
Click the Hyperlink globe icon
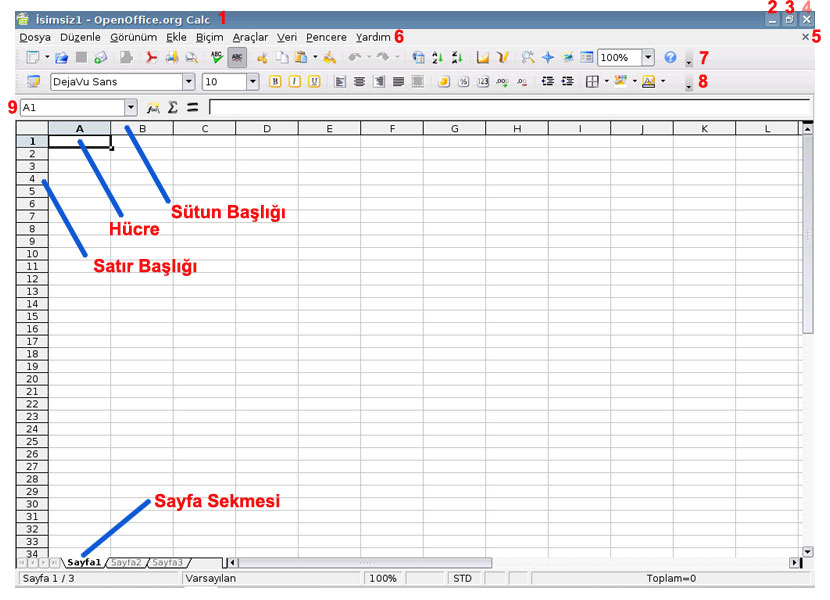pos(418,57)
